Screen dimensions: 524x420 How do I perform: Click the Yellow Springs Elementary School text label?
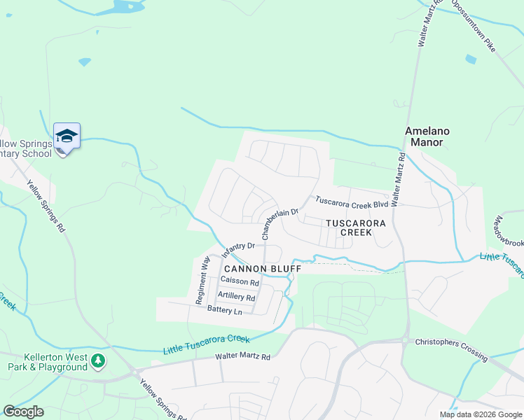click(26, 148)
